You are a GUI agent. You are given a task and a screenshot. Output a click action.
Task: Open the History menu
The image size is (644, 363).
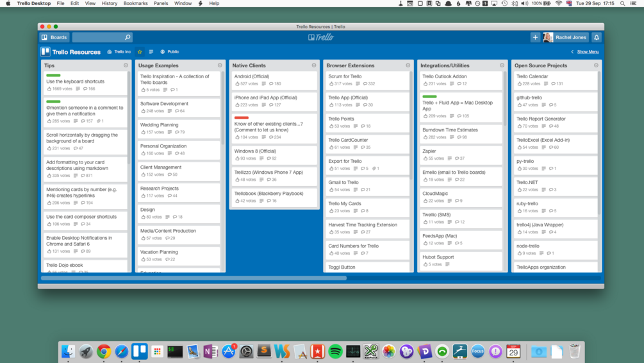109,3
